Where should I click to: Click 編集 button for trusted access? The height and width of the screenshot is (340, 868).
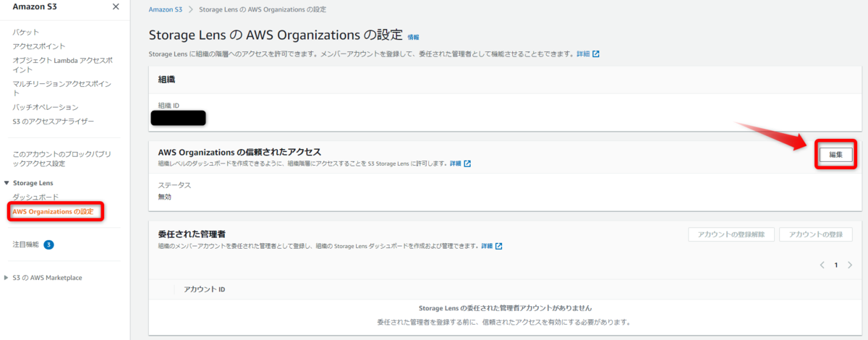pos(835,154)
